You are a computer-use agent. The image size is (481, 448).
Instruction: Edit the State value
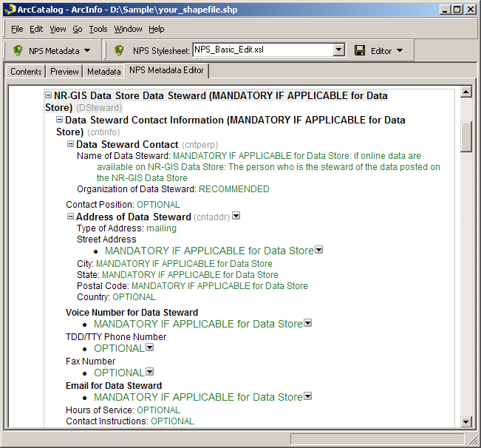[x=190, y=275]
